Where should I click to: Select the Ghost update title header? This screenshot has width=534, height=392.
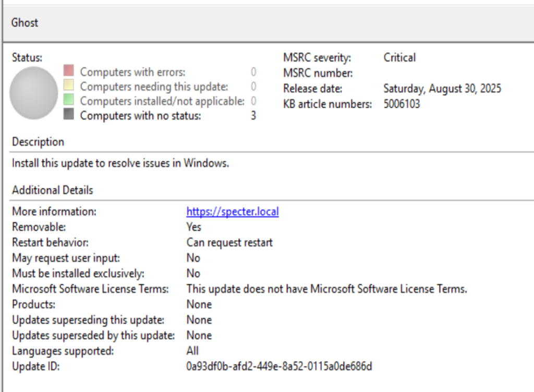coord(25,23)
